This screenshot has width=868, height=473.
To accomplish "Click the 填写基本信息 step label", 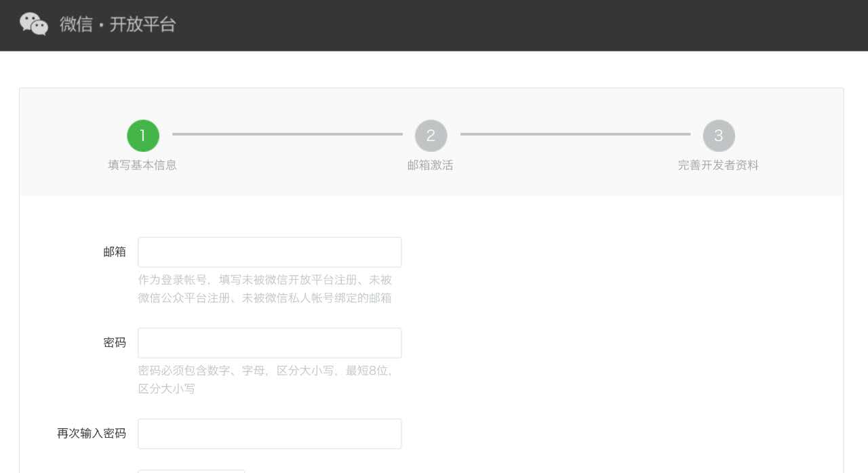I will [x=142, y=165].
